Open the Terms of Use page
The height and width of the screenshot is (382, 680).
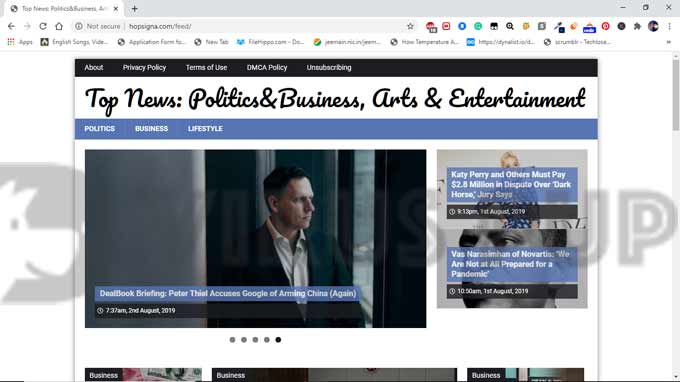206,68
